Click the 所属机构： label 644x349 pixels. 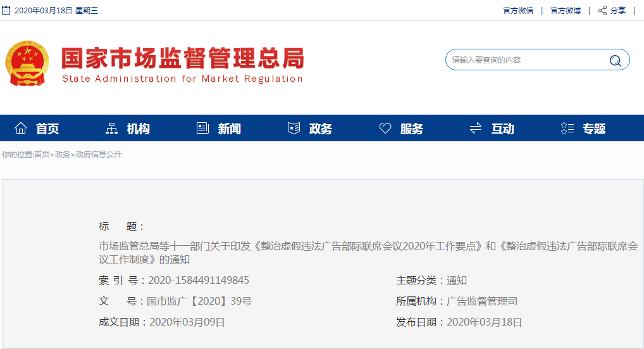[x=421, y=301]
